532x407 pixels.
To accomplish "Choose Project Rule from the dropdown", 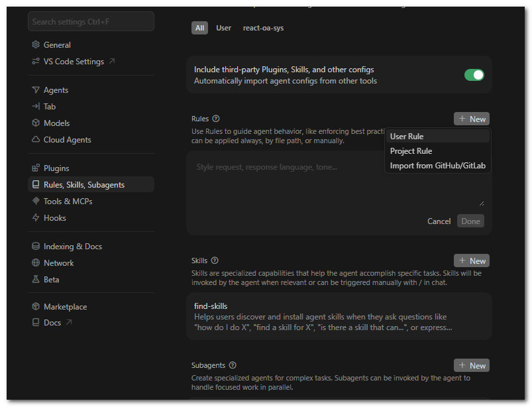I will (x=438, y=151).
